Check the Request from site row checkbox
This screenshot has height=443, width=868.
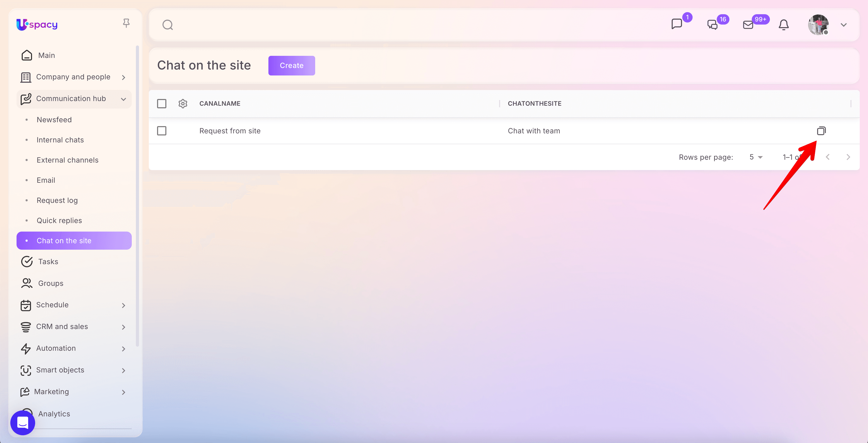point(162,131)
